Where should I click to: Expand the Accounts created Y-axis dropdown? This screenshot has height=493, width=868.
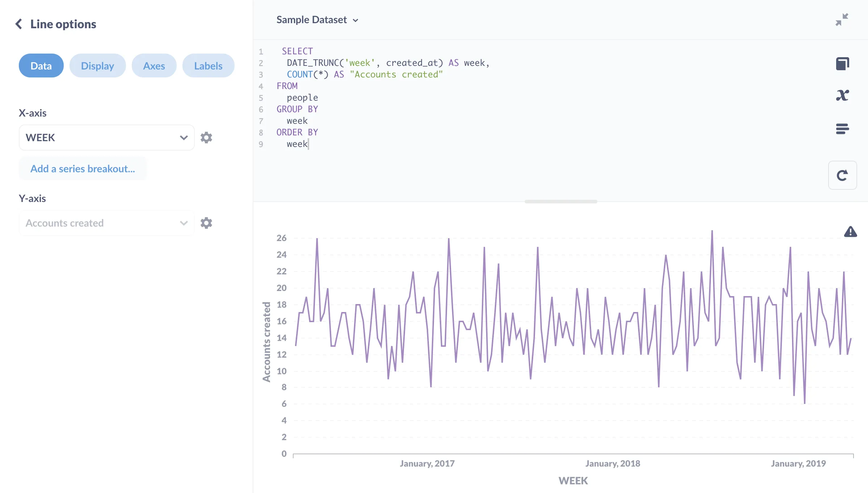pos(106,223)
